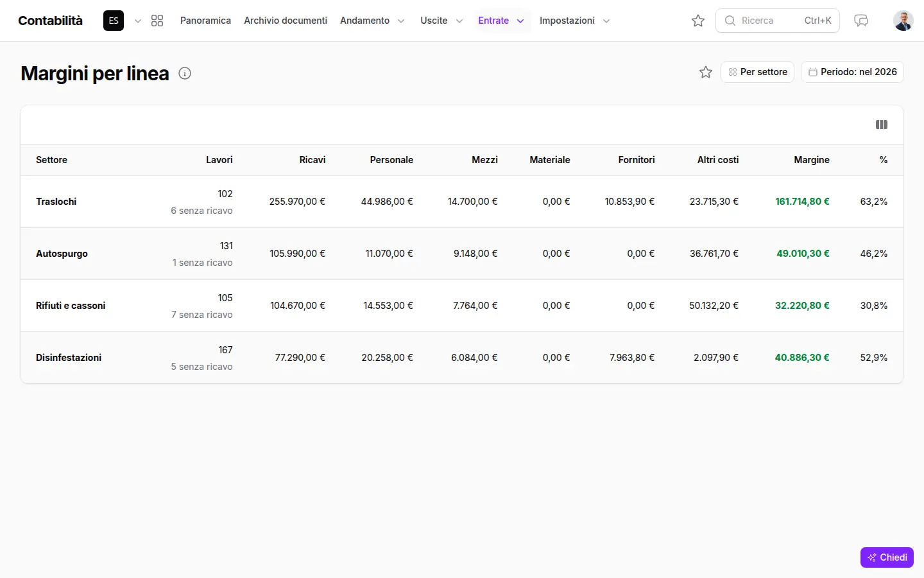Show info about Margini per linea
This screenshot has width=924, height=578.
pos(185,73)
